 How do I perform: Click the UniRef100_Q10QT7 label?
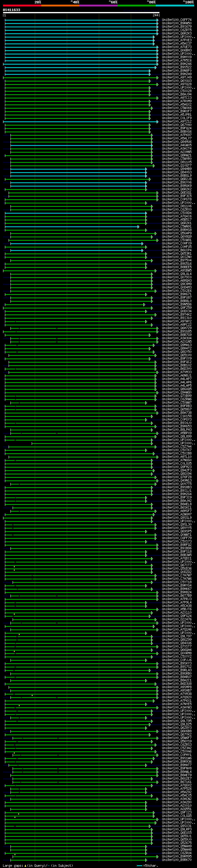[177, 165]
